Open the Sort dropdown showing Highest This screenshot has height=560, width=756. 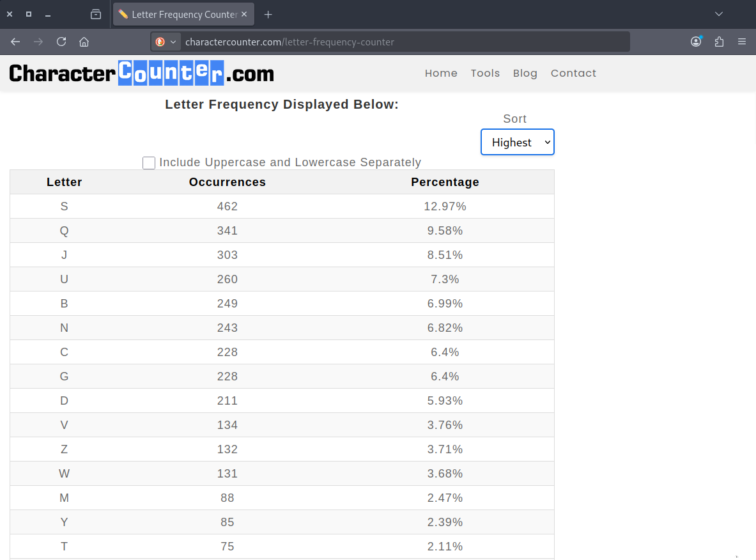(x=517, y=142)
